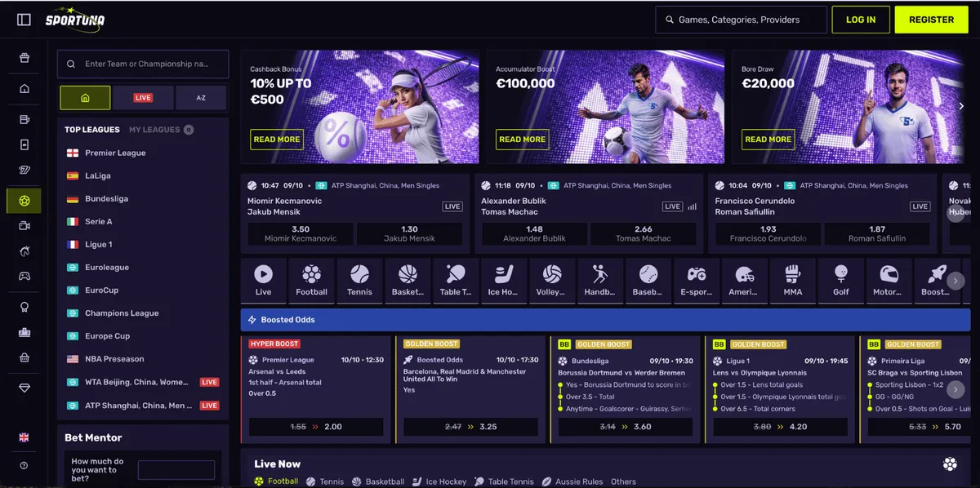980x488 pixels.
Task: Bet on Tomas Machac at 2.66
Action: click(x=644, y=234)
